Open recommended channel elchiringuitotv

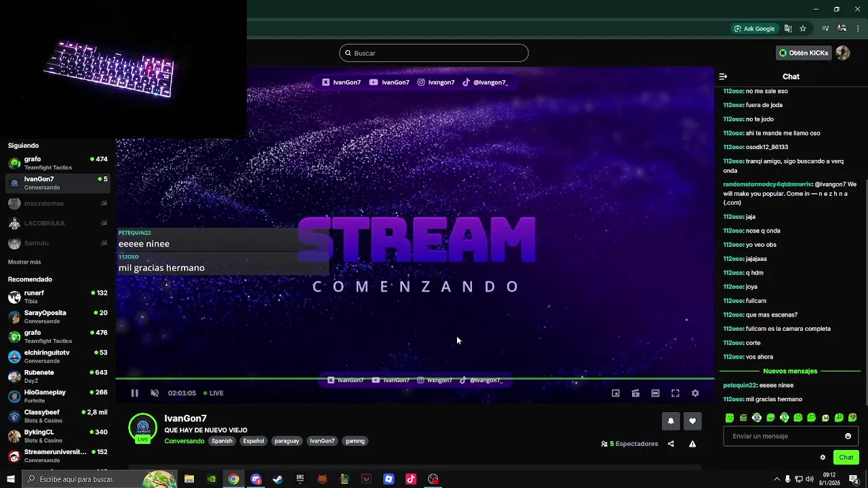click(58, 357)
